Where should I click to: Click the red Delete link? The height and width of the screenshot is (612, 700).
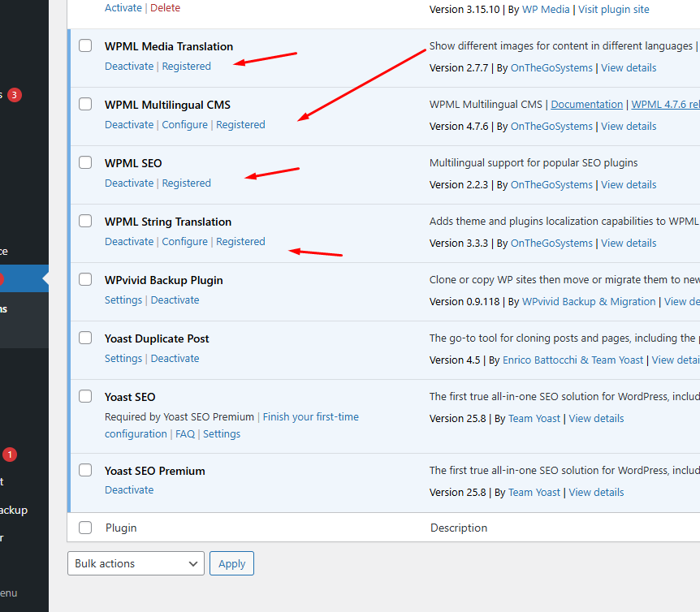165,7
